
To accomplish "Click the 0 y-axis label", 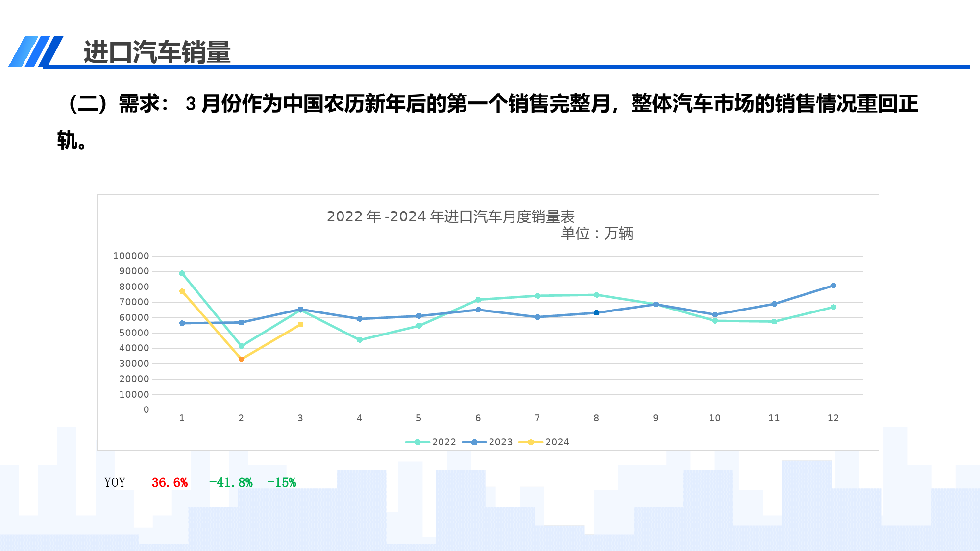I will pyautogui.click(x=146, y=409).
